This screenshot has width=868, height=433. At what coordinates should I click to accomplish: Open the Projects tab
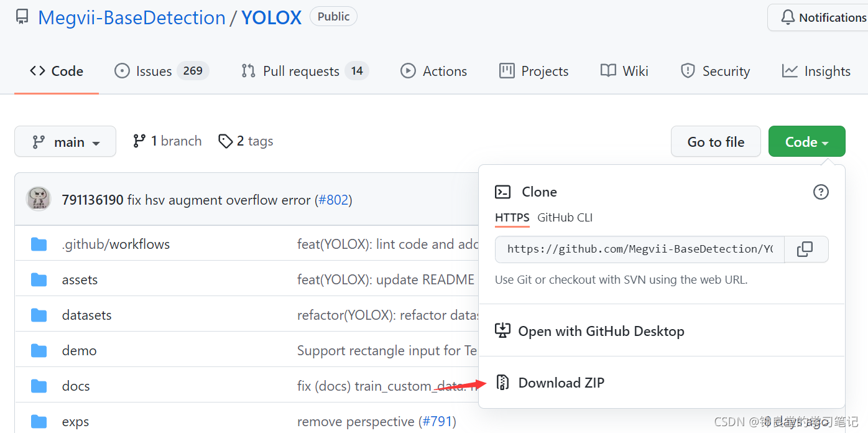click(533, 71)
